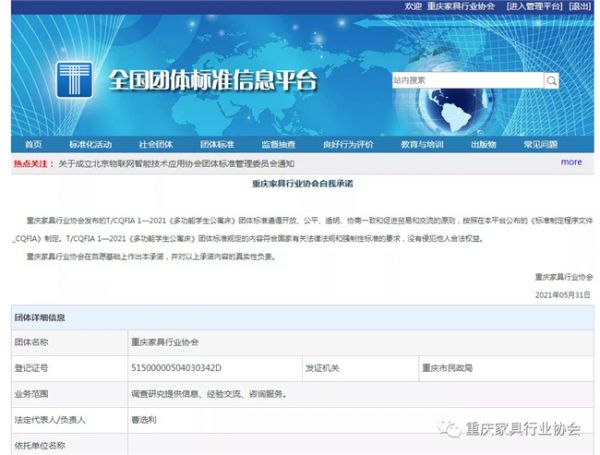
Task: Open the 良好行为评价 menu
Action: pyautogui.click(x=348, y=144)
